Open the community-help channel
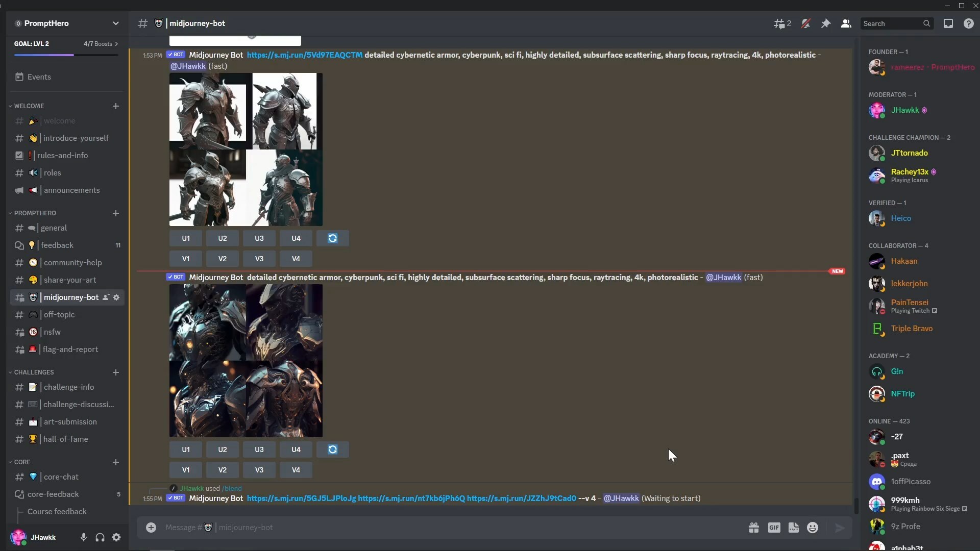The height and width of the screenshot is (551, 980). 67,263
